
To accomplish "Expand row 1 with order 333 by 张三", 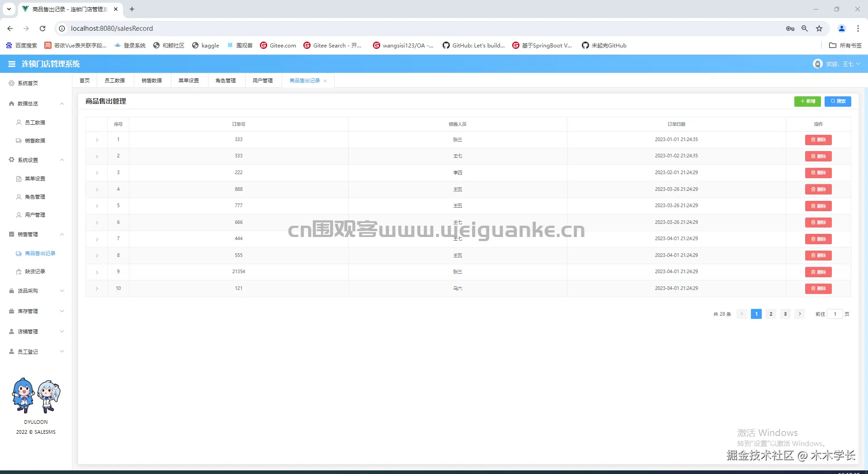I will 97,140.
